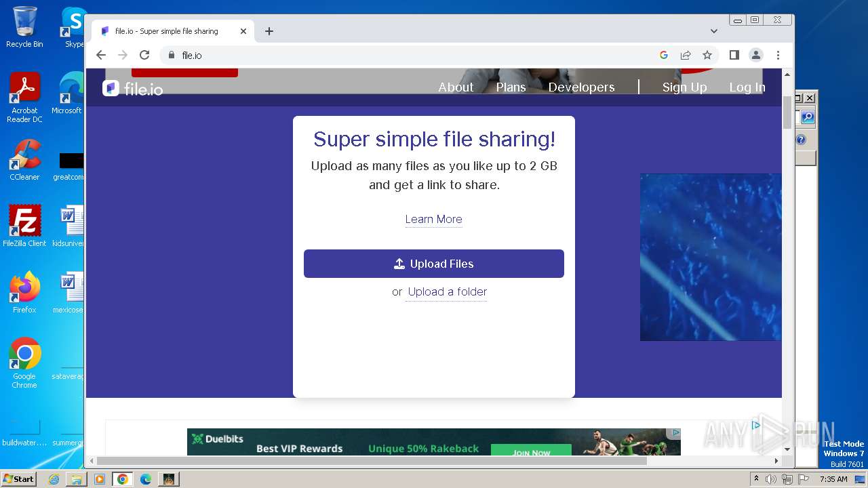Open the Firefox desktop icon
The width and height of the screenshot is (868, 488).
[x=24, y=293]
